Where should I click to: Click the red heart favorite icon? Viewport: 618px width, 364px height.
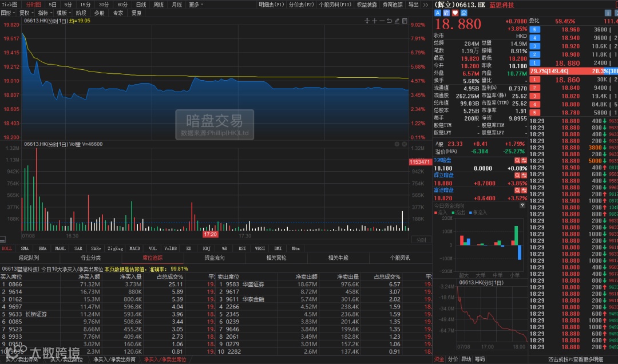pos(455,13)
